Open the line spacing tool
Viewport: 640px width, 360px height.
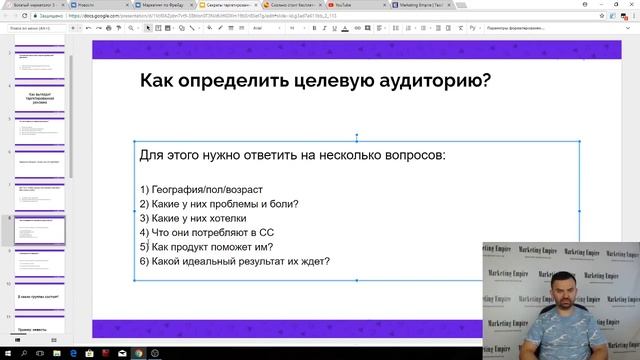396,28
